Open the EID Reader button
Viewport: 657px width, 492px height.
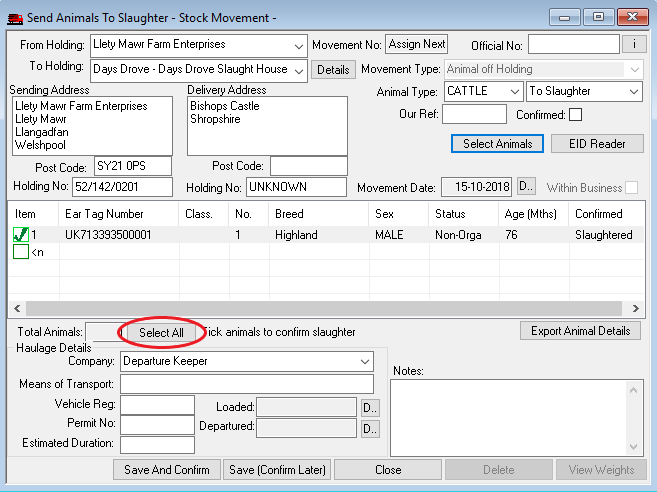tap(597, 144)
